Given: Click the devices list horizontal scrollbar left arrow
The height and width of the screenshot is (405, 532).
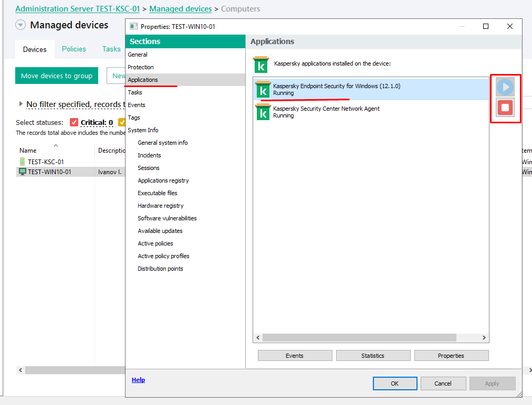Looking at the screenshot, I should (x=20, y=370).
